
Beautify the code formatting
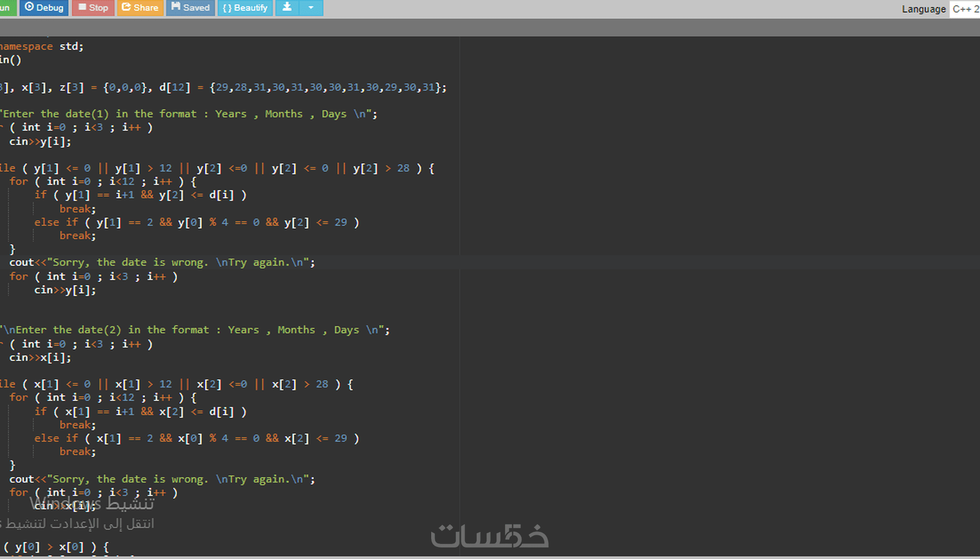coord(245,7)
